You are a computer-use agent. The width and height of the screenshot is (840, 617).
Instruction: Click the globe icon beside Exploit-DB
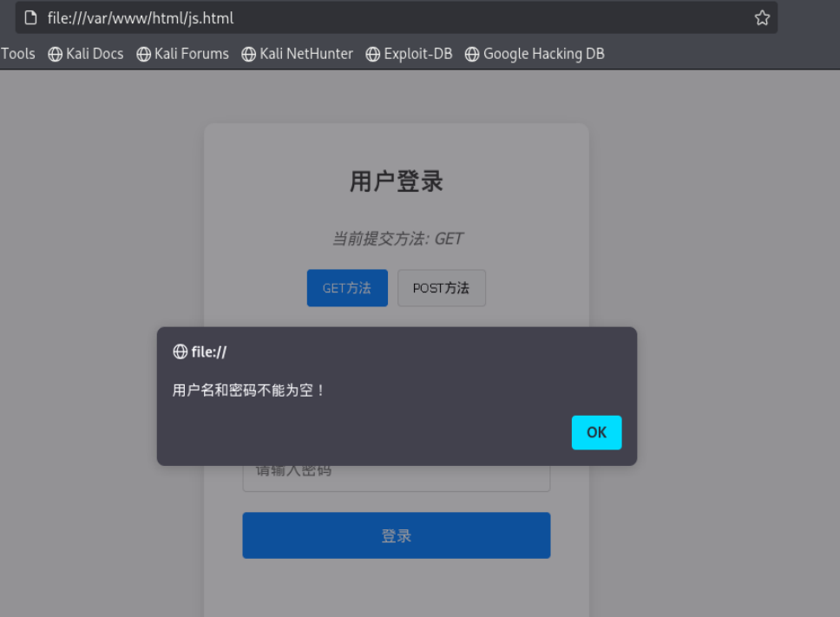[372, 54]
